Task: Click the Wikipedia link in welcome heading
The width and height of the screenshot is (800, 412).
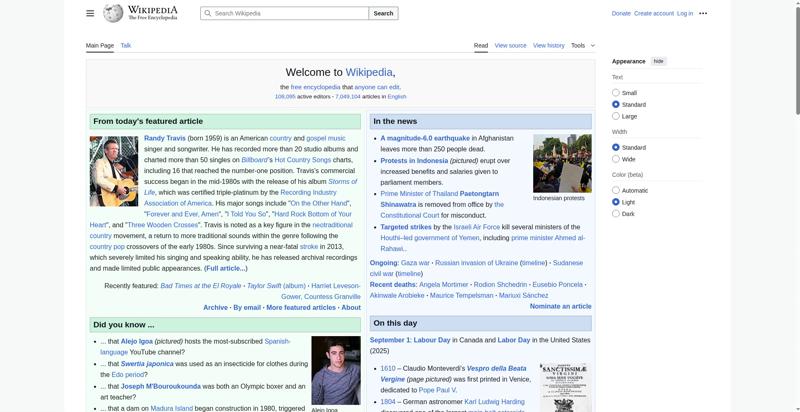Action: pyautogui.click(x=369, y=72)
